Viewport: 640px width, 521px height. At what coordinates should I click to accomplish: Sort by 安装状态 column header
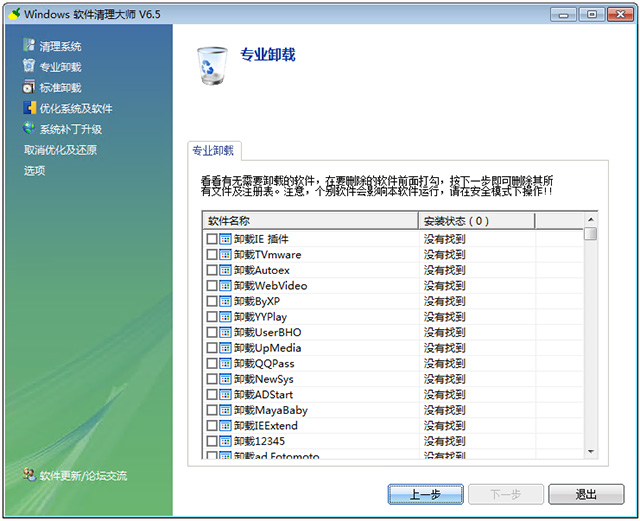click(477, 221)
